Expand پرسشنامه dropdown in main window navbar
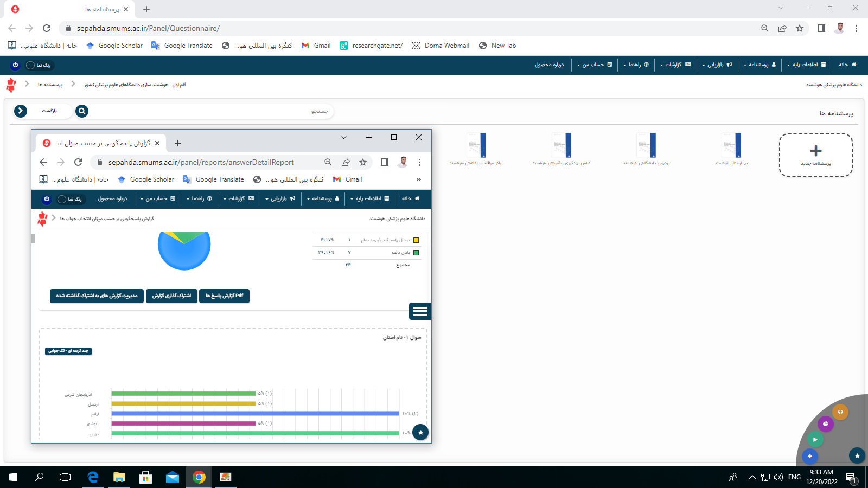 [759, 65]
